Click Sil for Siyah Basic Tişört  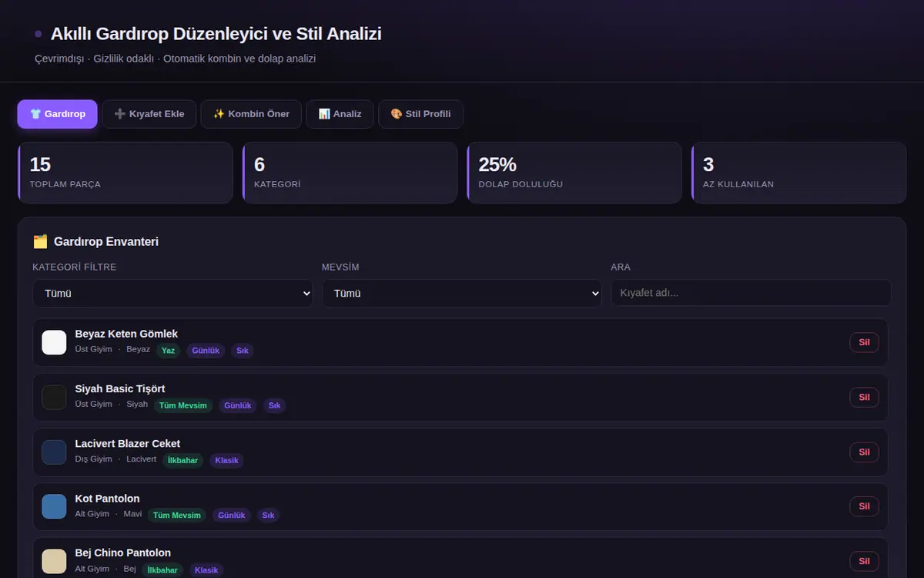[864, 397]
